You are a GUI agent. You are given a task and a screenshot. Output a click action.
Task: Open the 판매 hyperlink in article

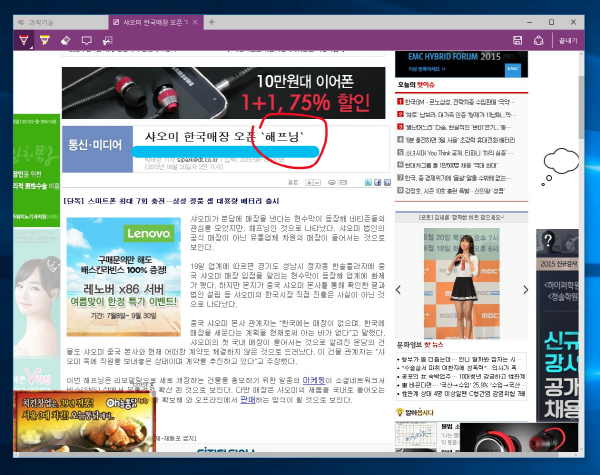tap(248, 400)
